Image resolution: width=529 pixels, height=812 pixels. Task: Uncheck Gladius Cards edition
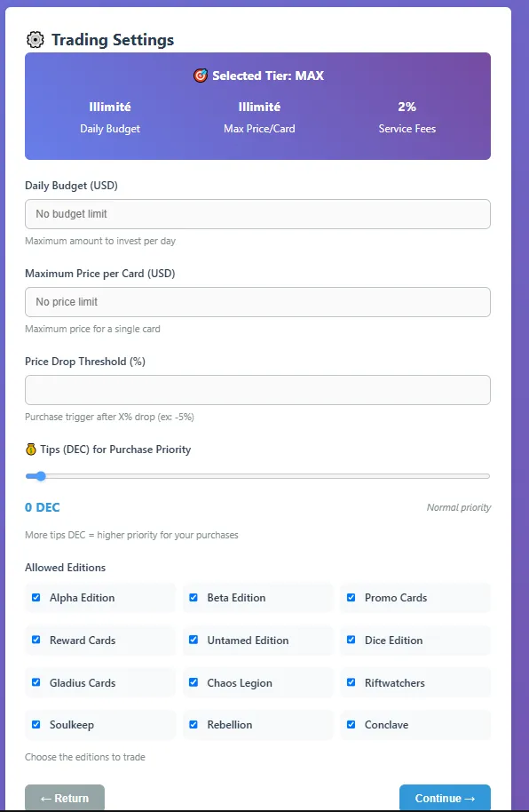click(36, 682)
